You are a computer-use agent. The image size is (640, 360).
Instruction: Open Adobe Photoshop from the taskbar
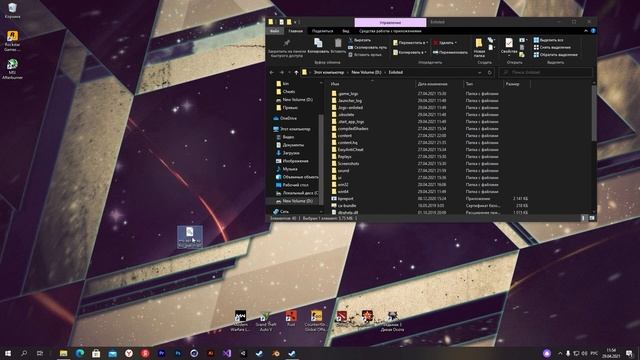click(x=178, y=353)
